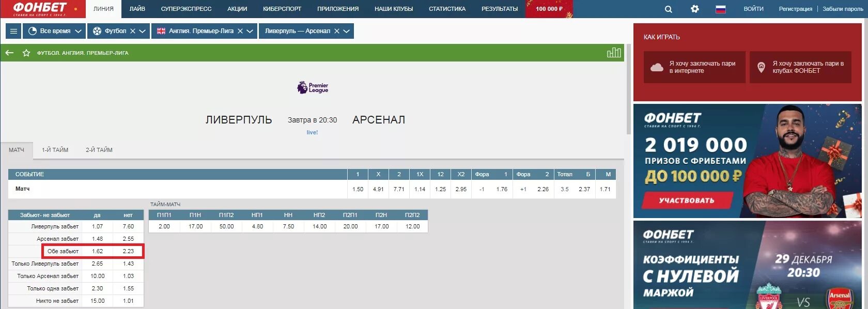Open the ЛАЙВ menu item

137,9
